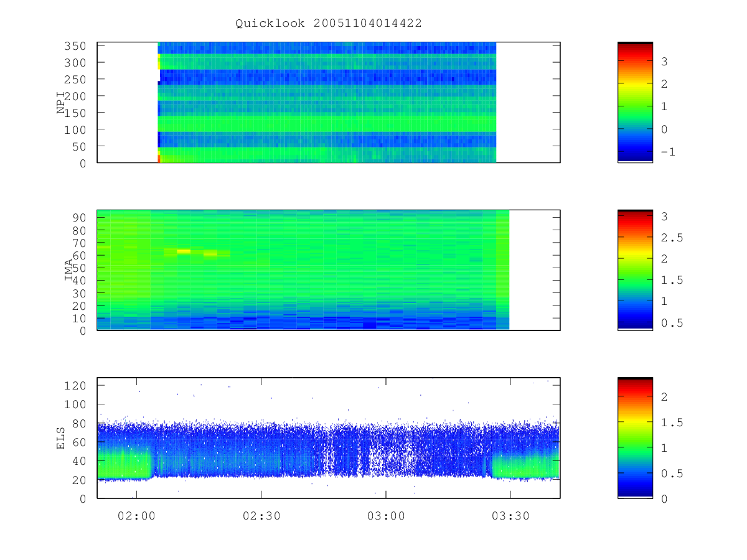Click the IMA colorbar gradient
Viewport: 747px width, 560px height.
pos(635,270)
